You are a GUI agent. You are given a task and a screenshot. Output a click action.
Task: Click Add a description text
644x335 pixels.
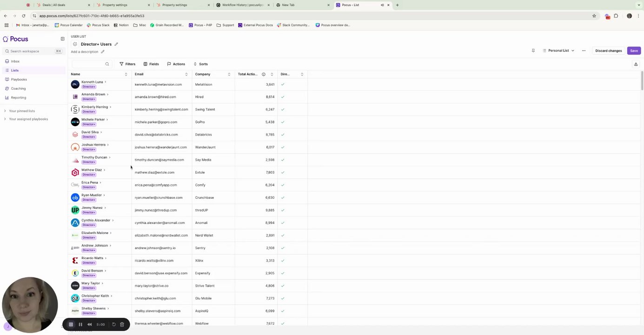point(85,52)
